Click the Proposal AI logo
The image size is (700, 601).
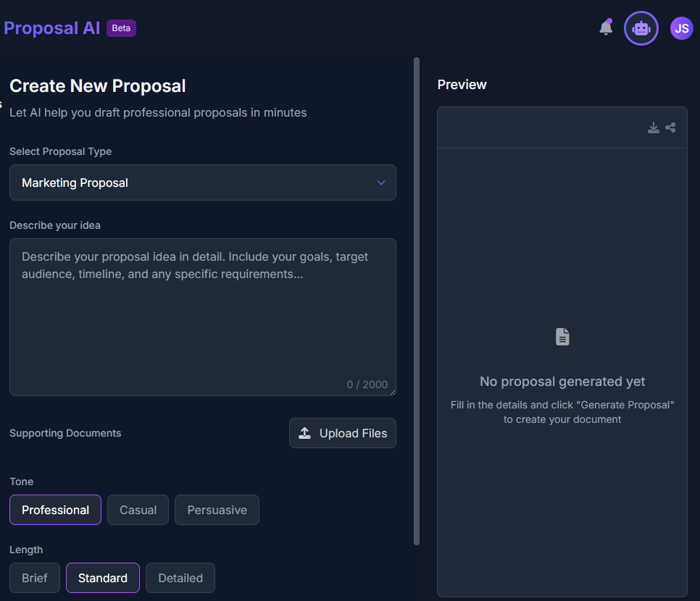click(51, 28)
